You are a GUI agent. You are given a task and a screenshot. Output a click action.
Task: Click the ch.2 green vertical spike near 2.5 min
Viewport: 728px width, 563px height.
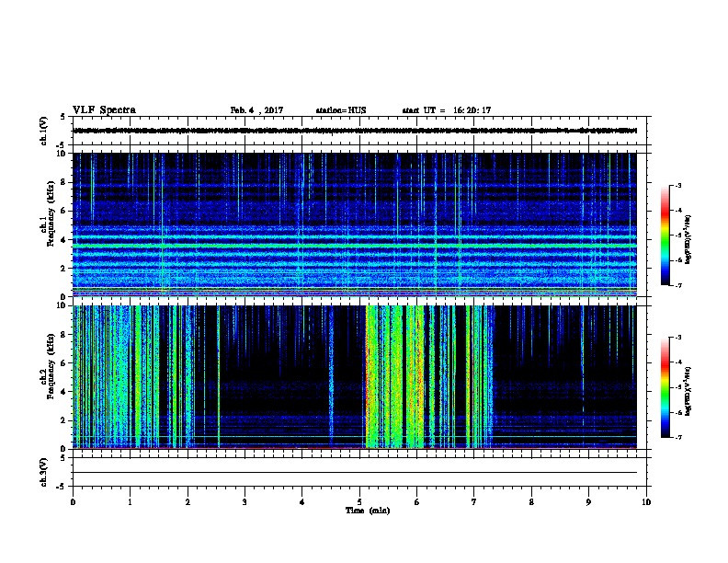coord(218,376)
